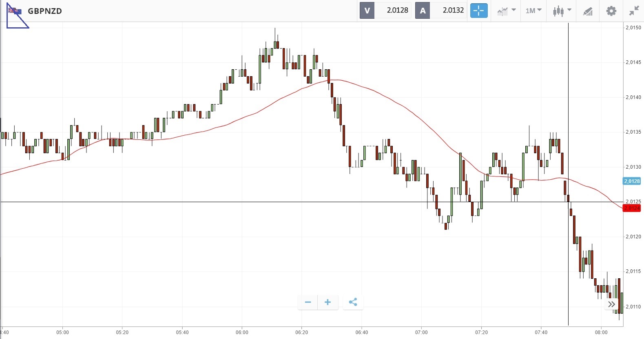This screenshot has height=339, width=644.
Task: Click the collapse chart arrows icon
Action: [634, 11]
